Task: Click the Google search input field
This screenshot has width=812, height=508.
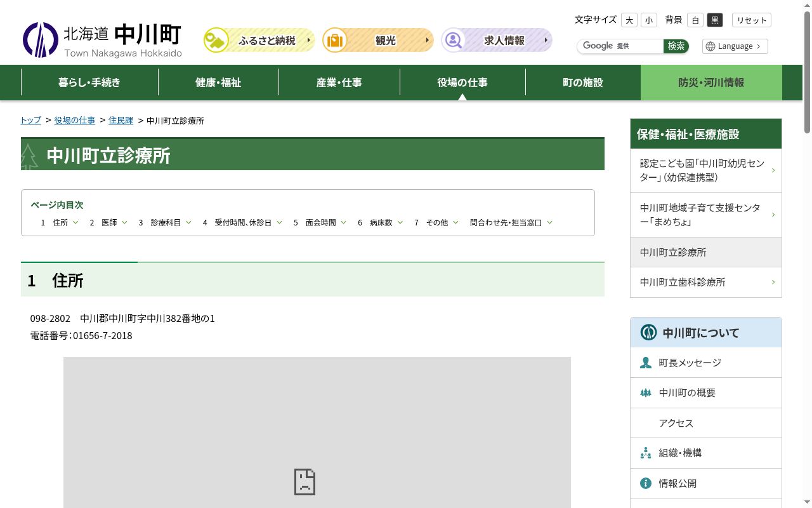Action: 620,46
